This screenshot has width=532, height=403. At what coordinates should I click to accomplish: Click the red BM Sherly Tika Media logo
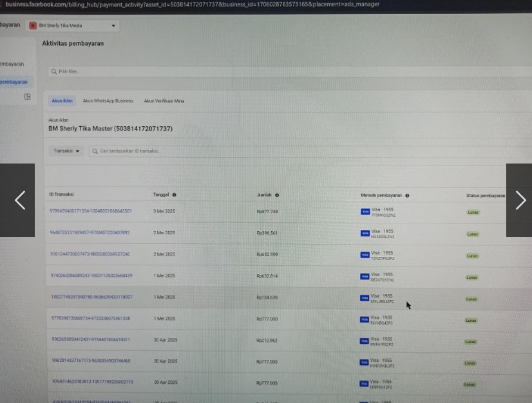[x=33, y=26]
